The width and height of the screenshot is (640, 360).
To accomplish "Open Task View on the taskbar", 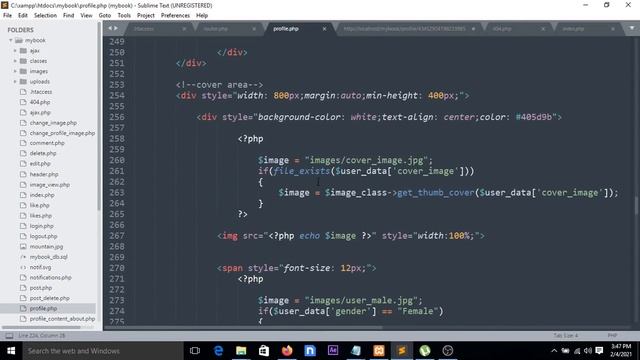I will (195, 351).
